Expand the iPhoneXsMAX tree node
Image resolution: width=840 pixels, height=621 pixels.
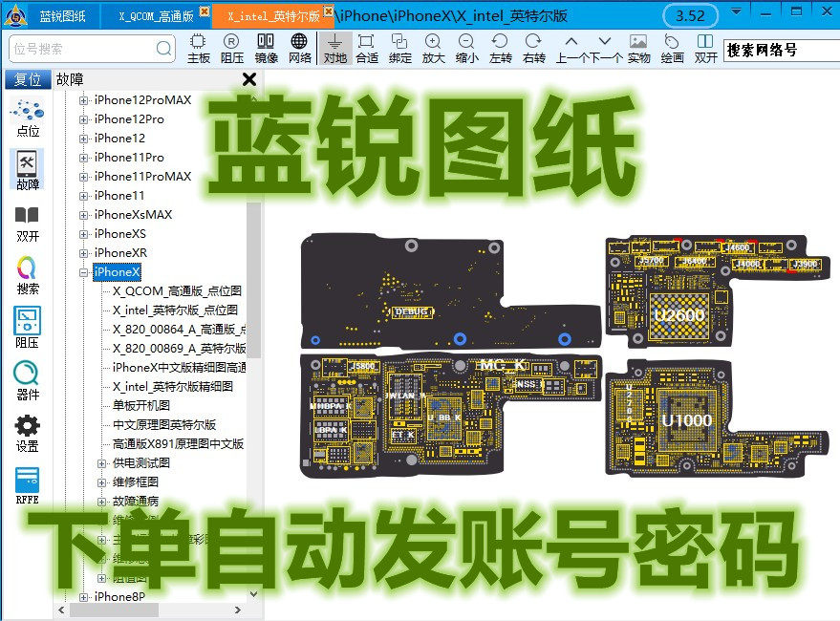click(83, 215)
